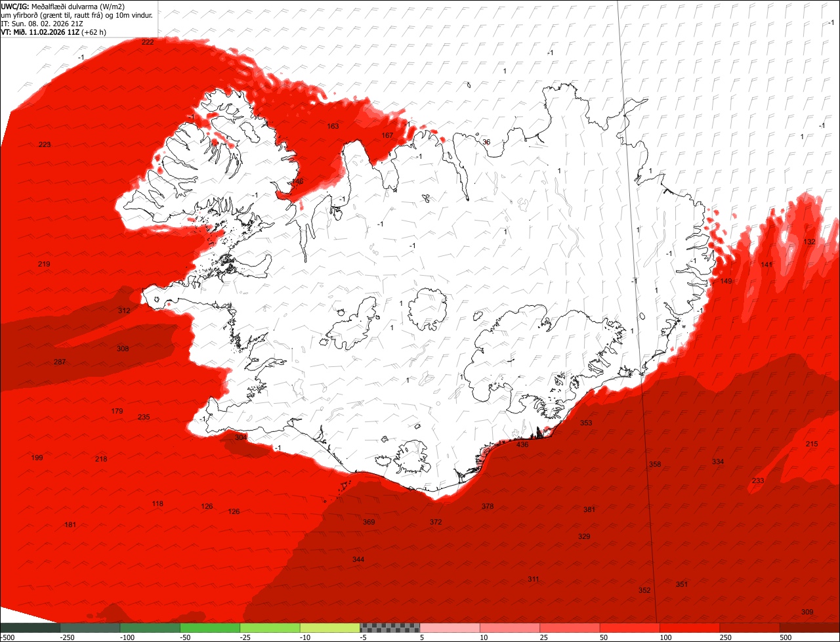The height and width of the screenshot is (642, 840).
Task: Click the title 'UWC/IG: Meðalflæði dulvarma (W/m2)'
Action: pyautogui.click(x=63, y=7)
